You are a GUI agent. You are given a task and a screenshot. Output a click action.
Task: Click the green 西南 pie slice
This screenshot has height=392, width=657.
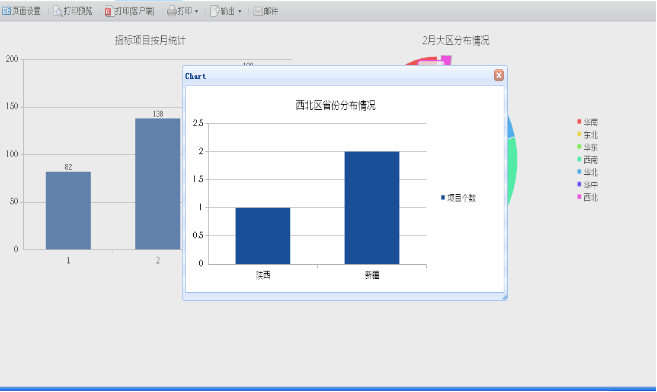[x=512, y=168]
